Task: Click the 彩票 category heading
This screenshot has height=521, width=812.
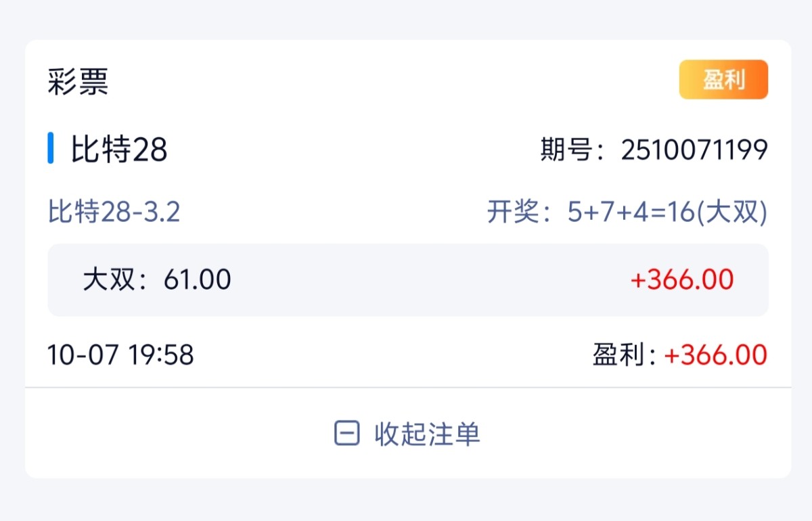Action: (x=78, y=83)
